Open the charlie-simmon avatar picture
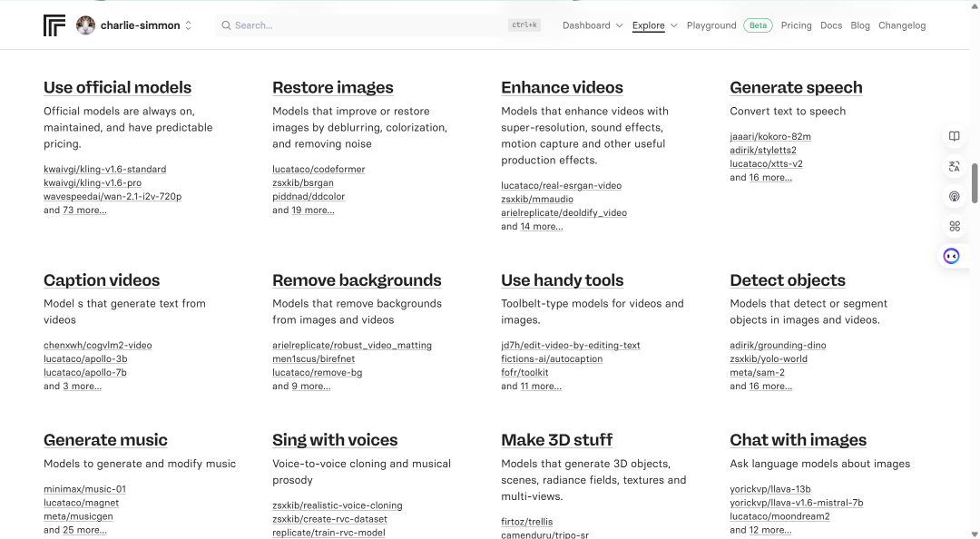Screen dimensions: 980x539 [x=85, y=25]
